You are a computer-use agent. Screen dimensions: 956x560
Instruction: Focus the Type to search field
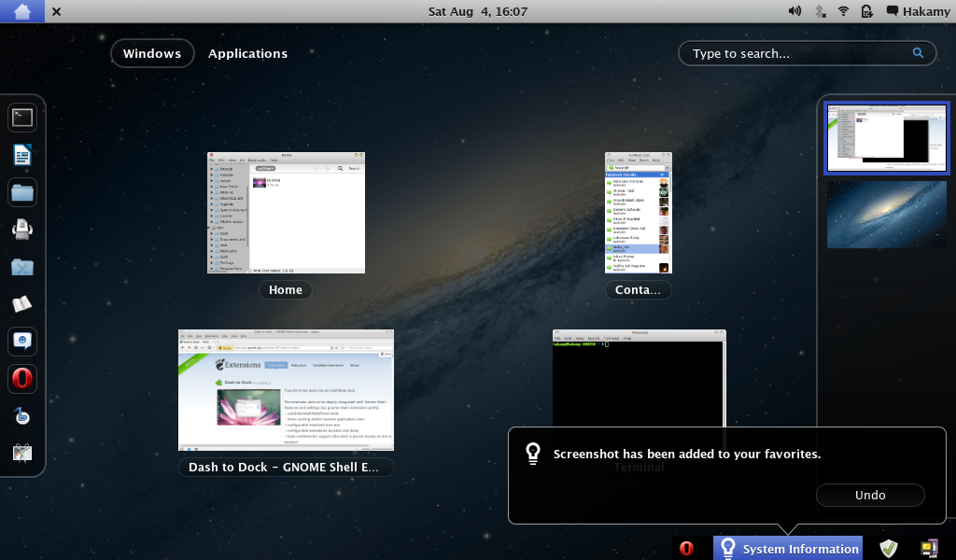(807, 53)
